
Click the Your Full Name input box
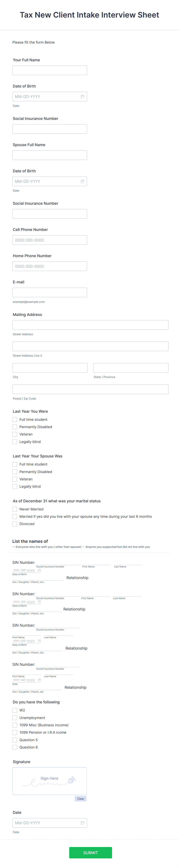[49, 70]
